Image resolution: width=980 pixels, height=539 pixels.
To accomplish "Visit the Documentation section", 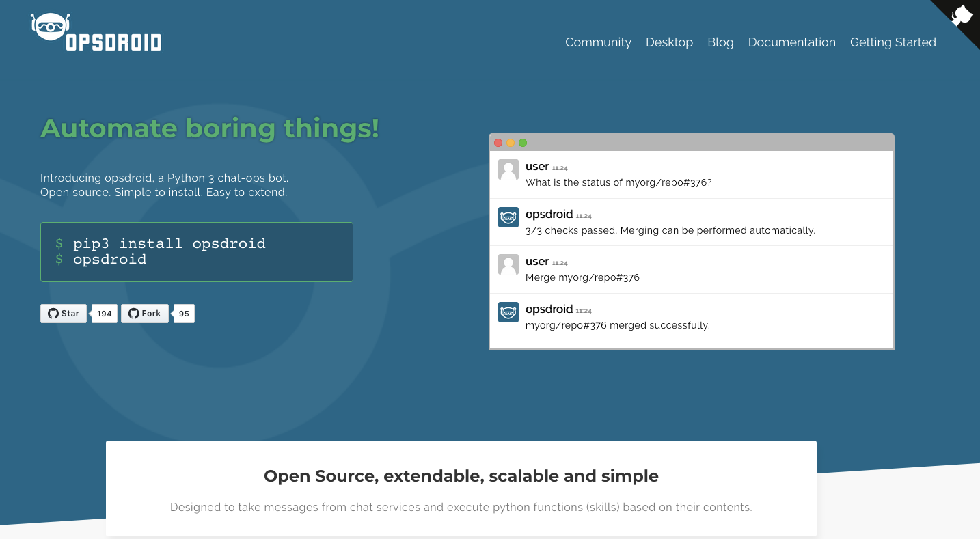I will (x=791, y=42).
